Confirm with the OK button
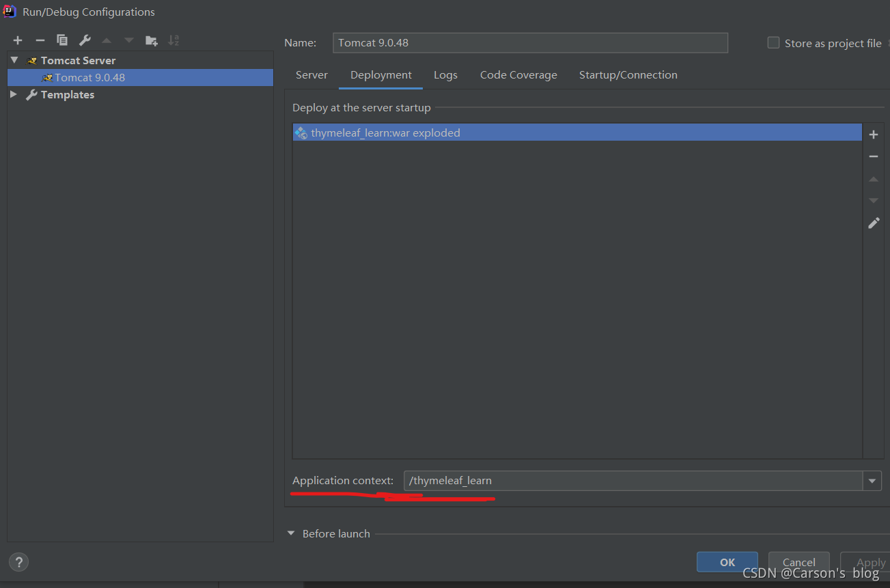The image size is (890, 588). [727, 562]
